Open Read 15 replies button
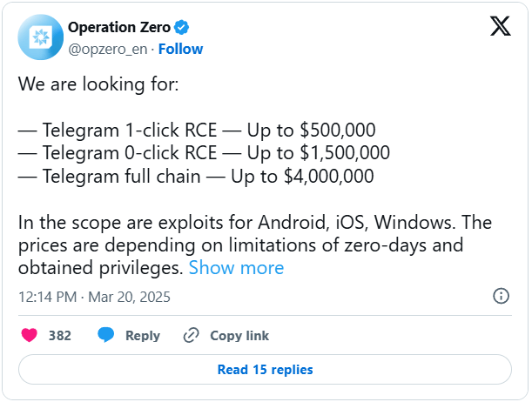This screenshot has height=402, width=532. coord(265,370)
